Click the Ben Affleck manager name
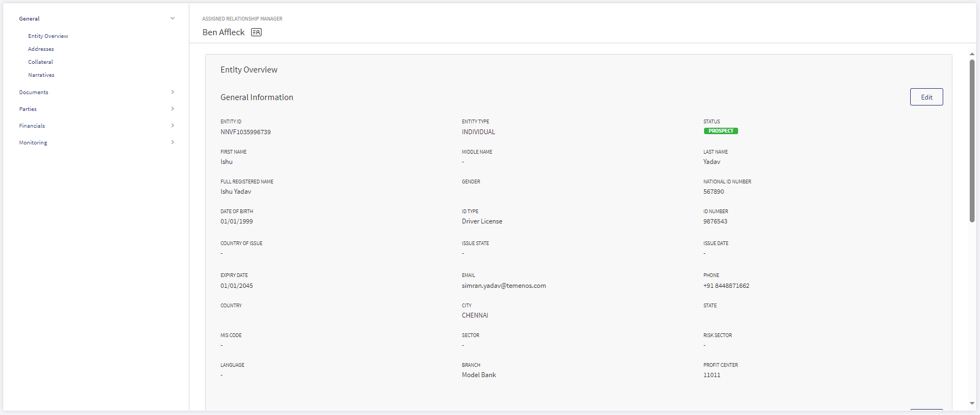This screenshot has width=980, height=415. click(x=223, y=32)
